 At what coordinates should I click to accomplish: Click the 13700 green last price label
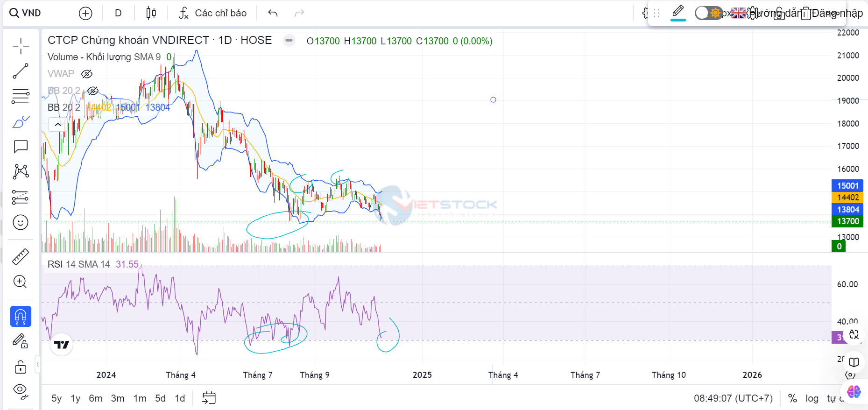click(847, 221)
